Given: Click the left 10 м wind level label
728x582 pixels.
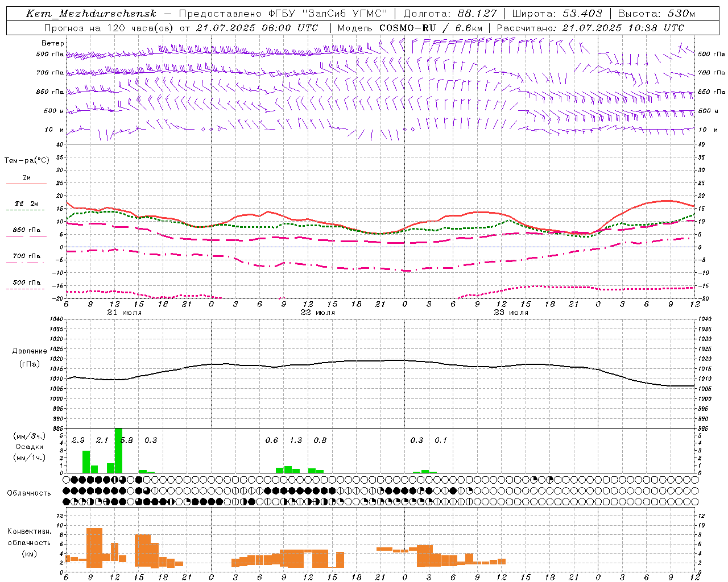Looking at the screenshot, I should (55, 130).
